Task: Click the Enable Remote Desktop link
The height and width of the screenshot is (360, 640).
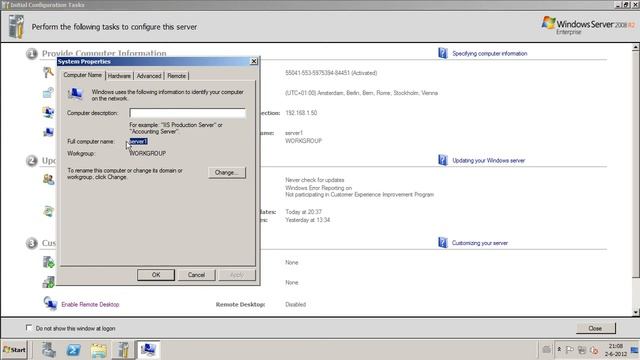Action: pos(90,304)
